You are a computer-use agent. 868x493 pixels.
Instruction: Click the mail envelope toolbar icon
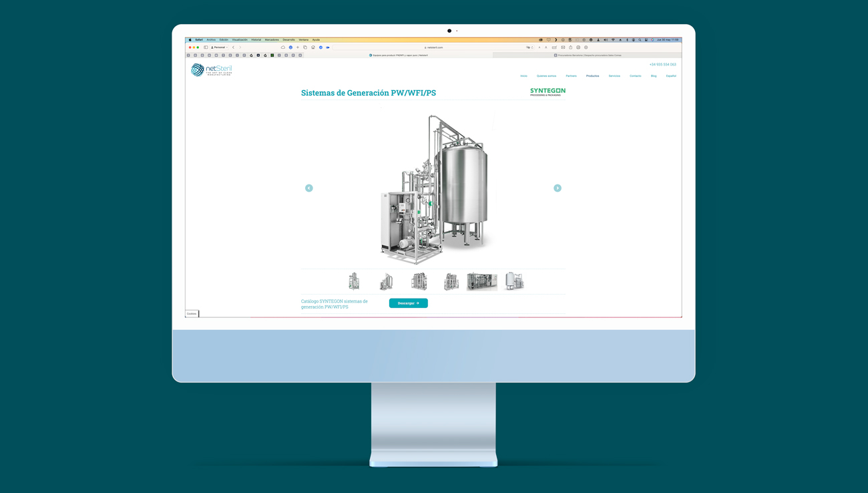(x=563, y=47)
